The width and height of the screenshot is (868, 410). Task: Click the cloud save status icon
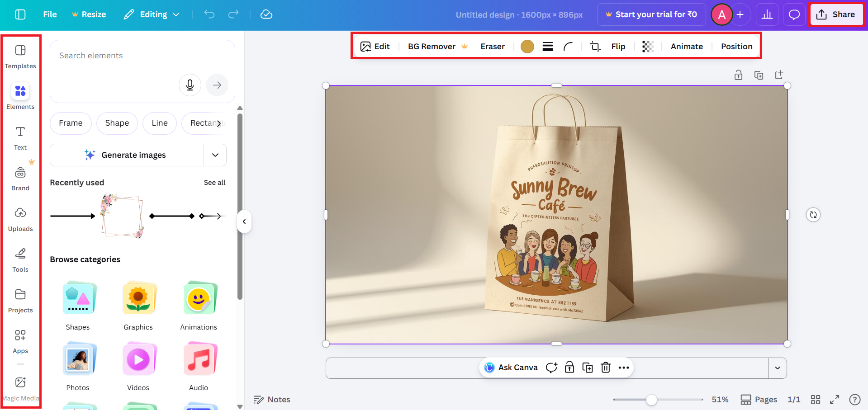266,14
